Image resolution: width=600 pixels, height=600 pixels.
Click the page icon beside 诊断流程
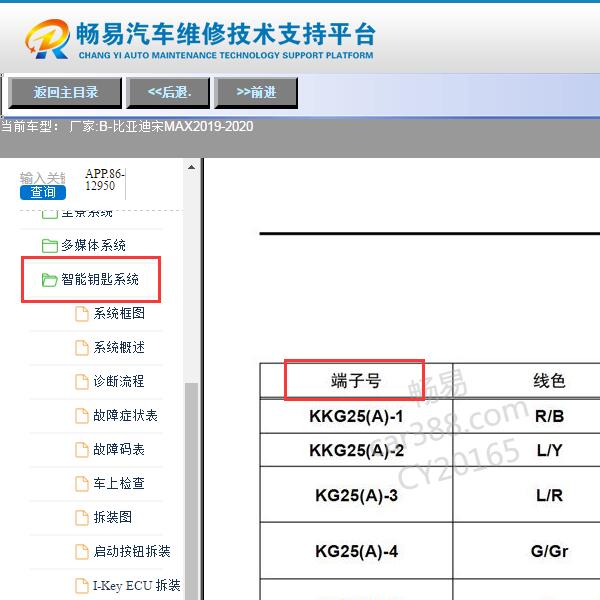coord(82,382)
